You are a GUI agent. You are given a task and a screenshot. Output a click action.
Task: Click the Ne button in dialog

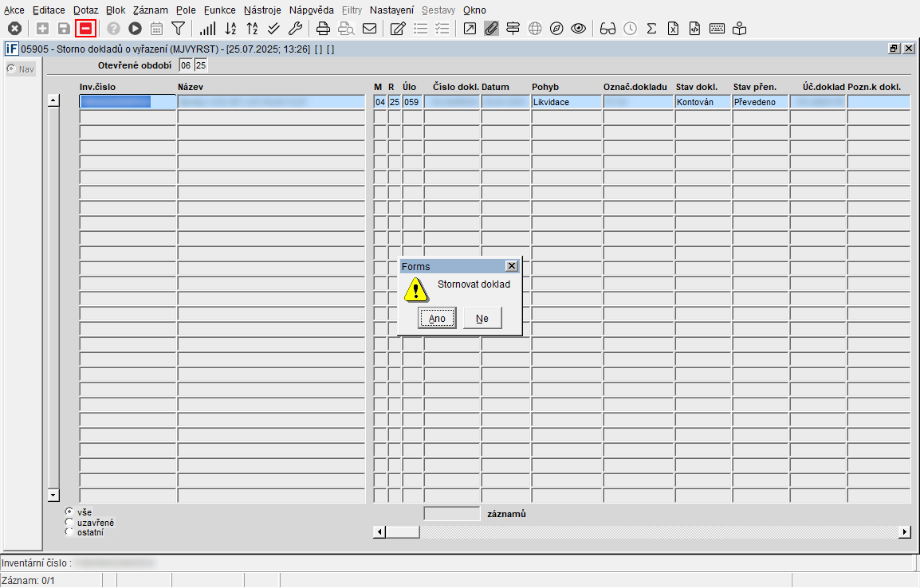[x=482, y=319]
